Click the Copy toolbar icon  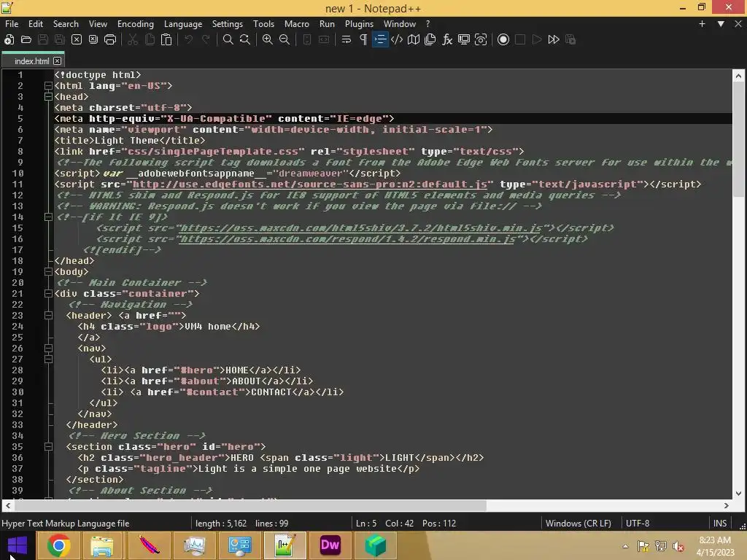coord(150,39)
